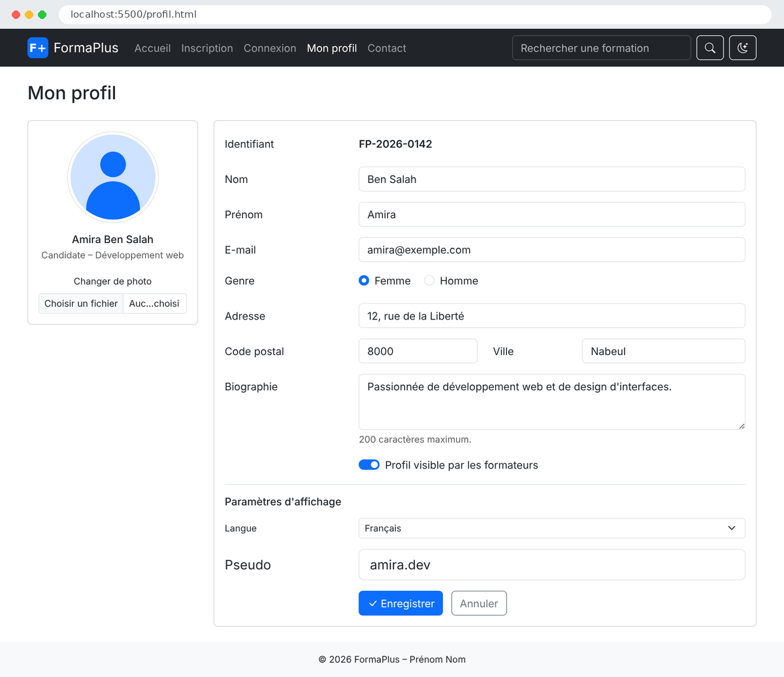Select the Homme radio button
This screenshot has height=677, width=784.
click(429, 280)
